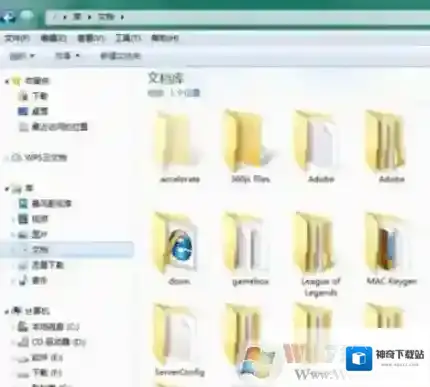
Task: Open the 查看(V) menu
Action: coord(90,38)
